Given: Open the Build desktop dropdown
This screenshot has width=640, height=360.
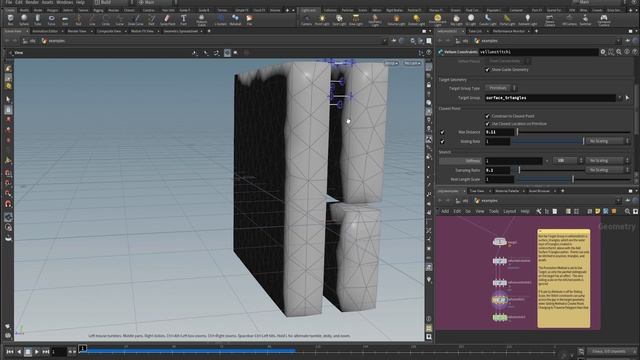Looking at the screenshot, I should click(110, 2).
